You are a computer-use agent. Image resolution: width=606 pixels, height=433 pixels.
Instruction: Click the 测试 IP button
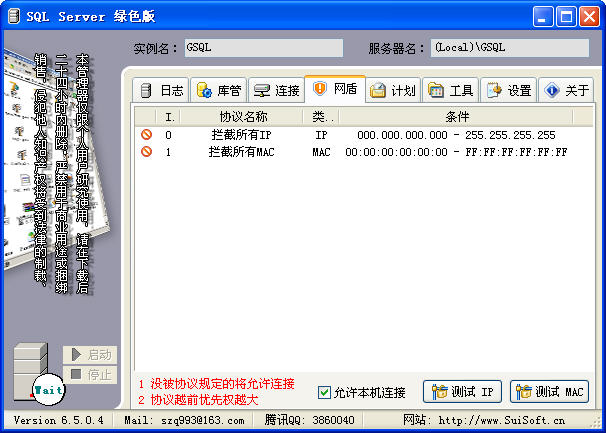(463, 392)
